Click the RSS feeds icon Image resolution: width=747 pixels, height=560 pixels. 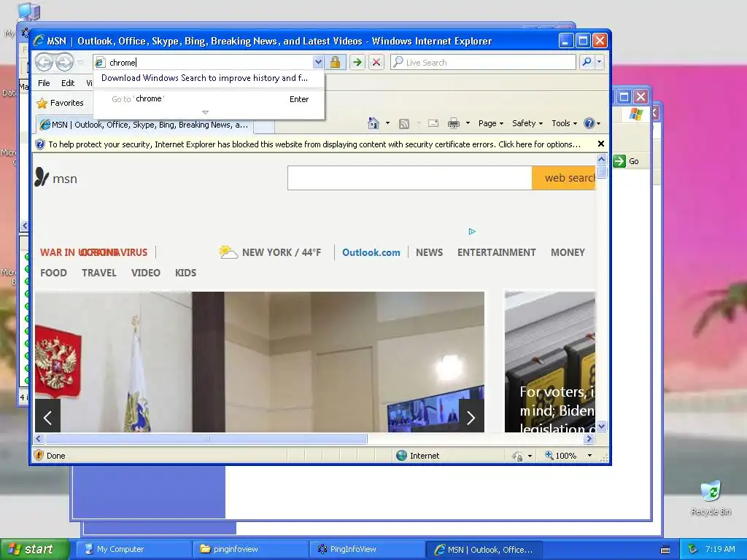pyautogui.click(x=404, y=124)
